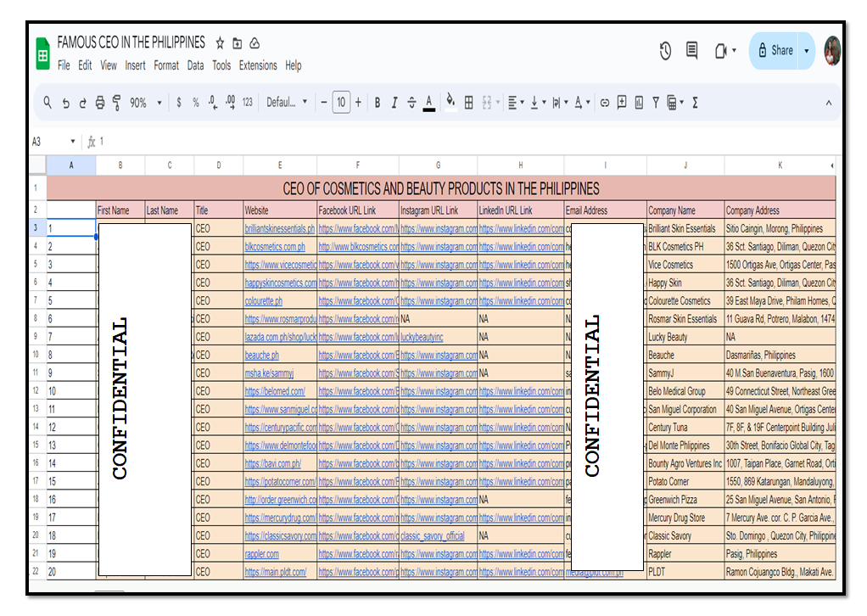Open the Google Sheets home icon
Screen dimensions: 867x616
[42, 54]
